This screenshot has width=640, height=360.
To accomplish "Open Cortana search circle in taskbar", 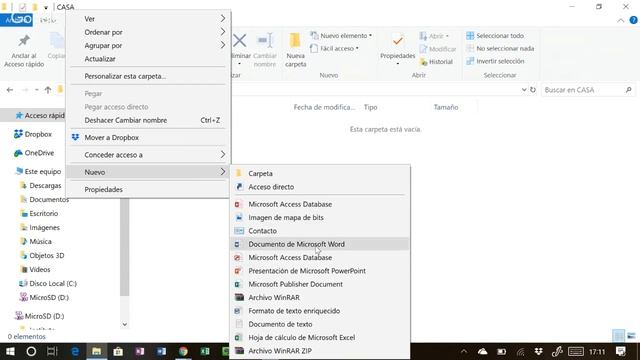I will coord(31,351).
